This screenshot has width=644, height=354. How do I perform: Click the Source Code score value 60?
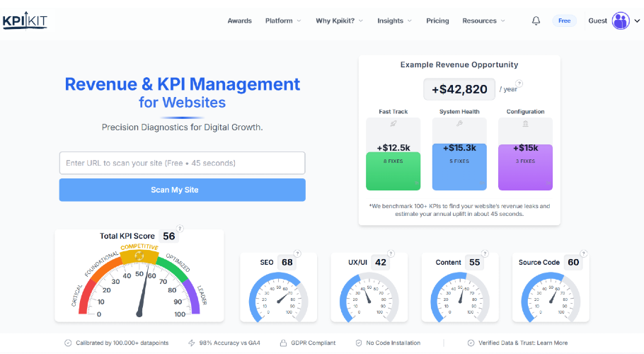coord(573,263)
